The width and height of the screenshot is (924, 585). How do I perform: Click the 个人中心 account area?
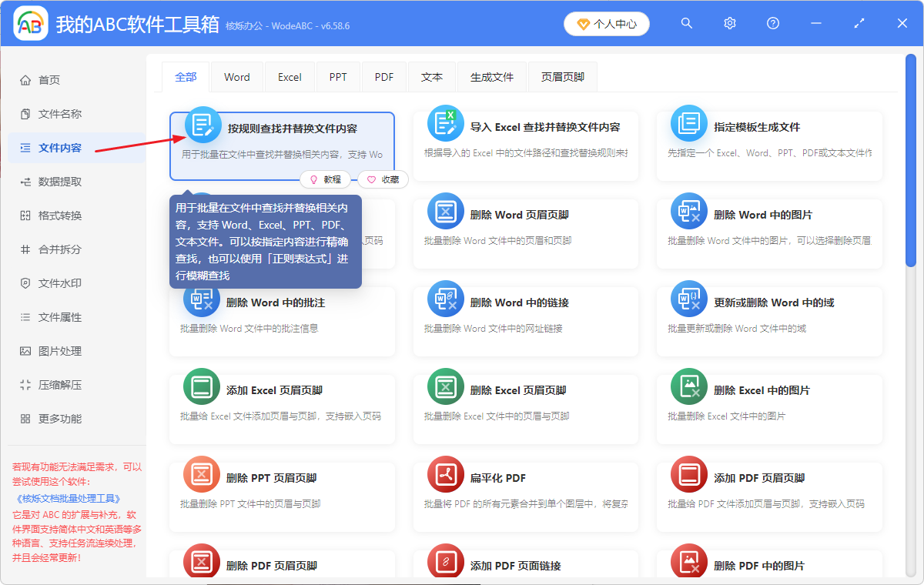607,23
